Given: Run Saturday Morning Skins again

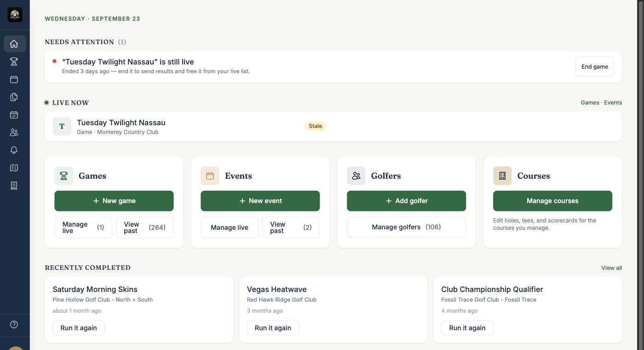Looking at the screenshot, I should pyautogui.click(x=79, y=328).
